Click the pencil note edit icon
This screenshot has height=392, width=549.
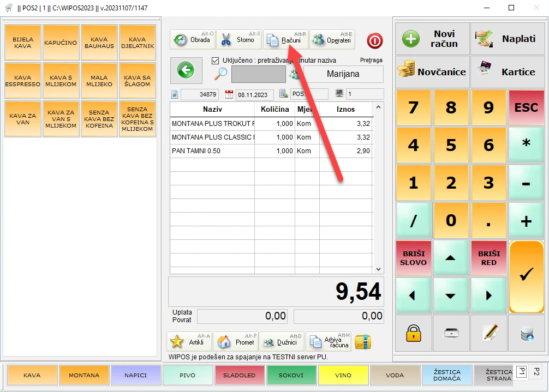[x=489, y=333]
